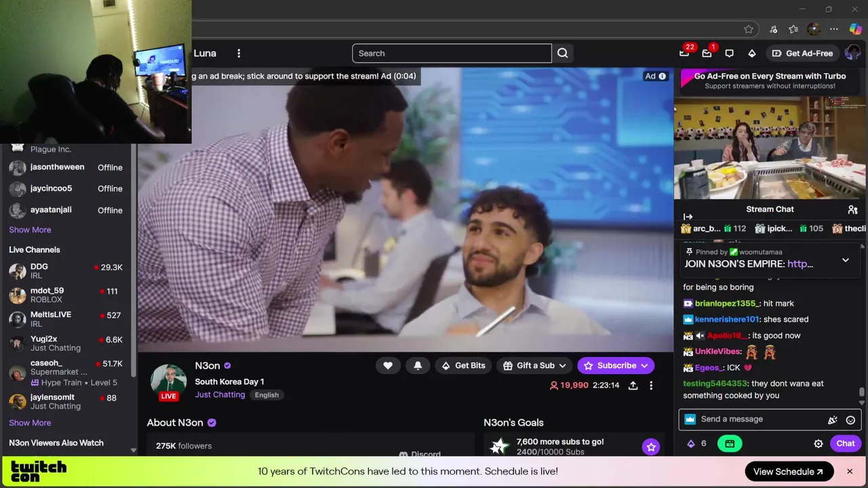This screenshot has width=868, height=488.
Task: Click the sidebar scroll-down arrow
Action: pyautogui.click(x=133, y=450)
